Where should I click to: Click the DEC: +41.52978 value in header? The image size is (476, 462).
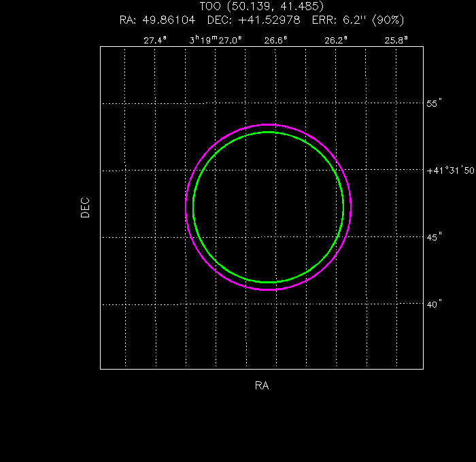pos(254,20)
